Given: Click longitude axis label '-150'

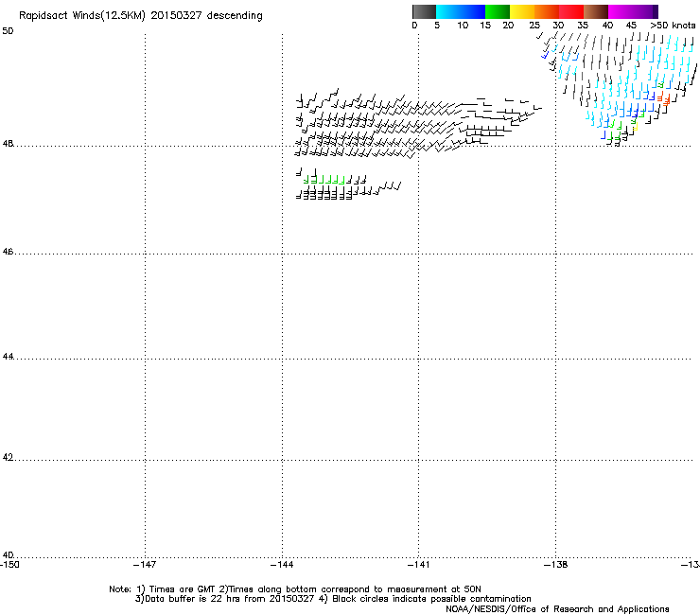Looking at the screenshot, I should [x=9, y=565].
